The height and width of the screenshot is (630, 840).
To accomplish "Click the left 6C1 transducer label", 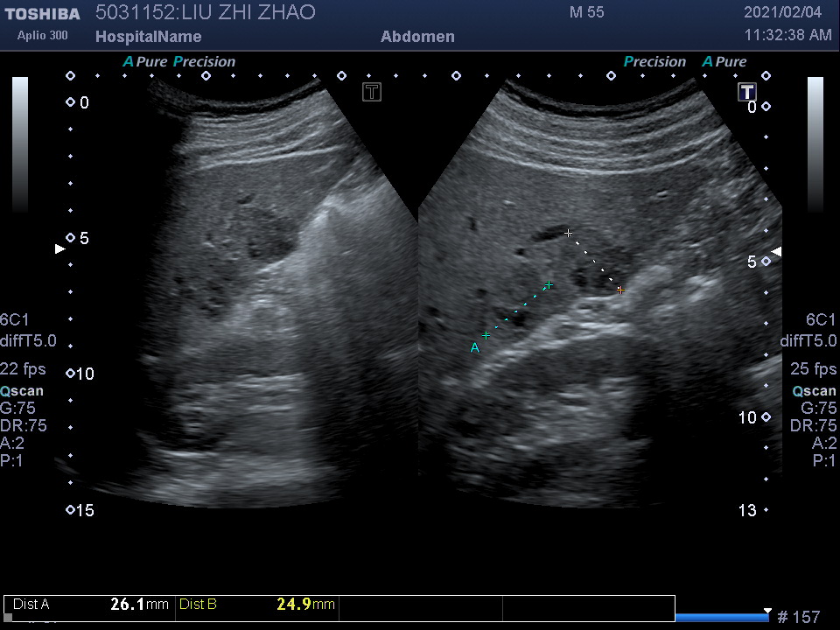I will click(15, 320).
